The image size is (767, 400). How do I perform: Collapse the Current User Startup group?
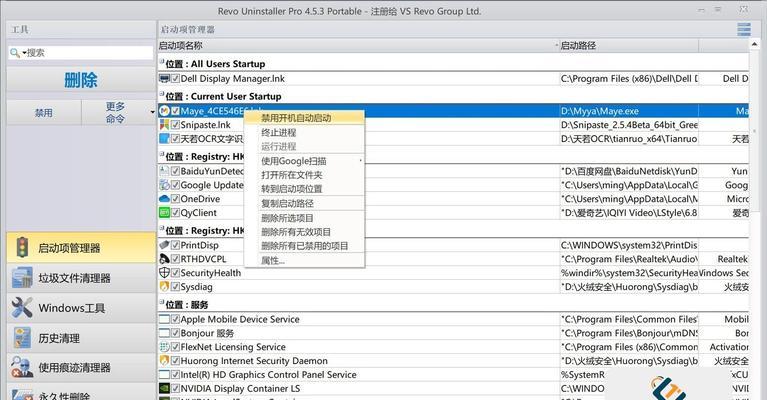[161, 94]
